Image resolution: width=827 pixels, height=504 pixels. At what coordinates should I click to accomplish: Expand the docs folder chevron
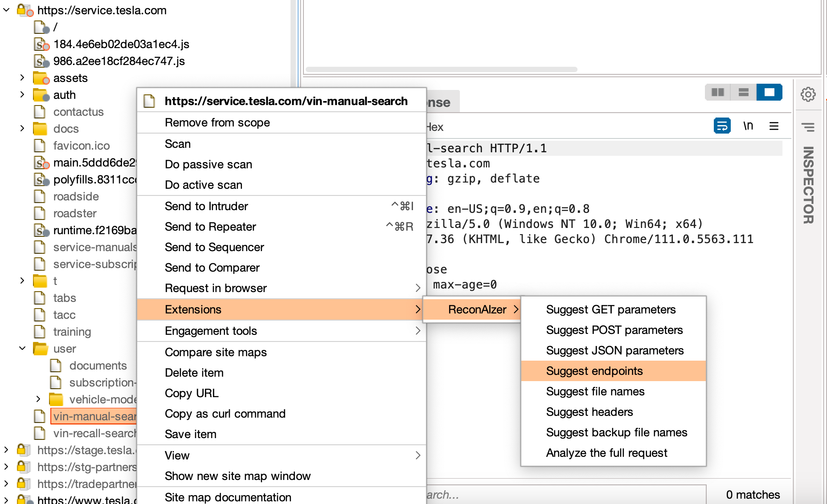[x=22, y=129]
